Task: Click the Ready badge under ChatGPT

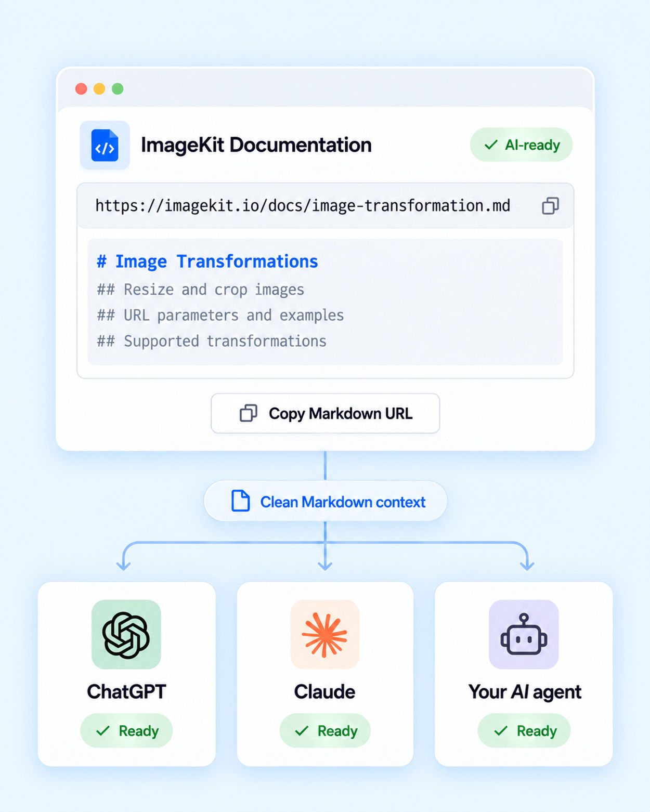Action: click(126, 731)
